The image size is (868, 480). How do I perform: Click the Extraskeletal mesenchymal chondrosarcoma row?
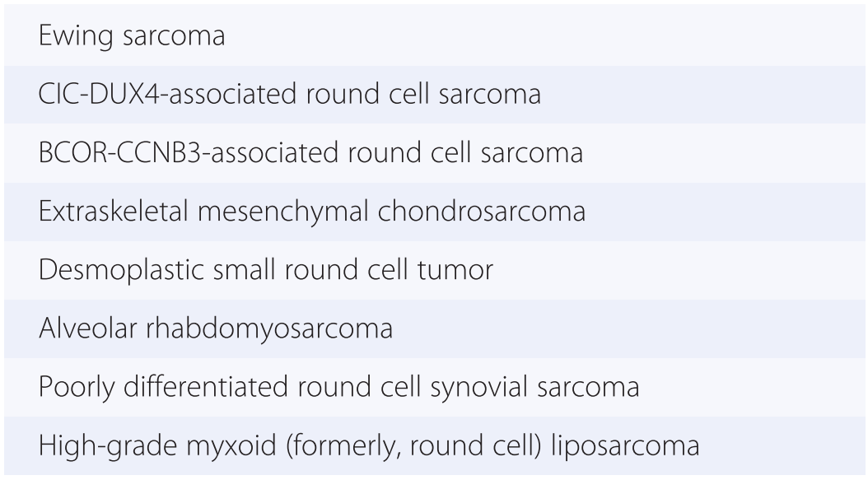[434, 212]
